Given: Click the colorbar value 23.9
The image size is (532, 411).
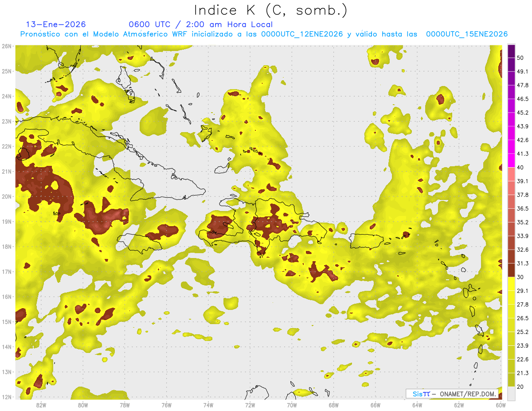Looking at the screenshot, I should tap(523, 346).
